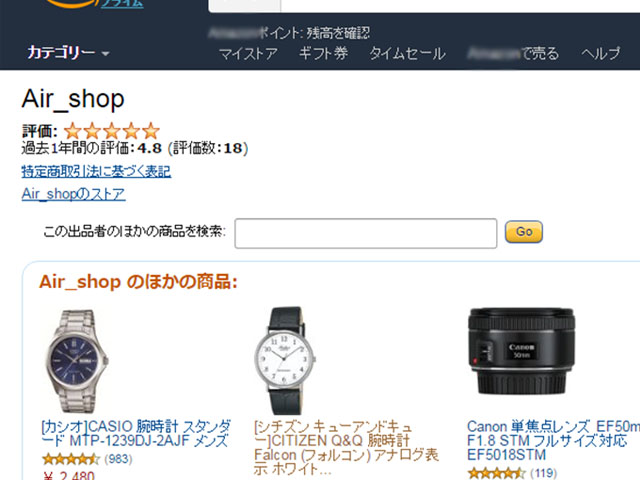Open the Canon EF50mm F1.8 STM title
640x480 pixels.
pos(553,441)
